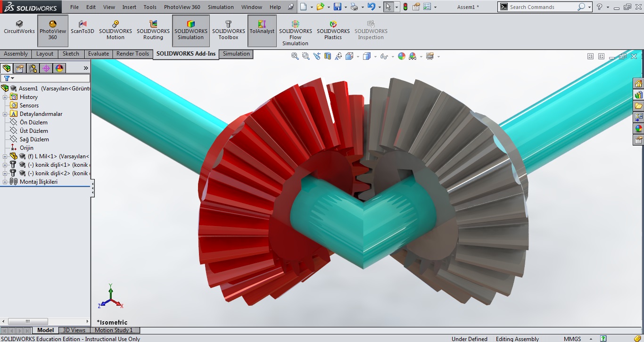Image resolution: width=644 pixels, height=342 pixels.
Task: Enable SOLIDWORKS Motion add-in
Action: tap(116, 31)
